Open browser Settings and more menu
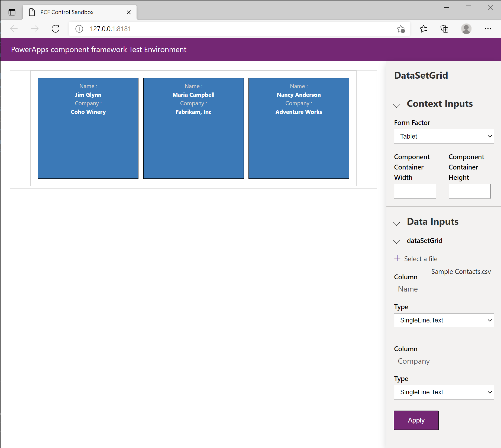The image size is (501, 448). pos(488,29)
